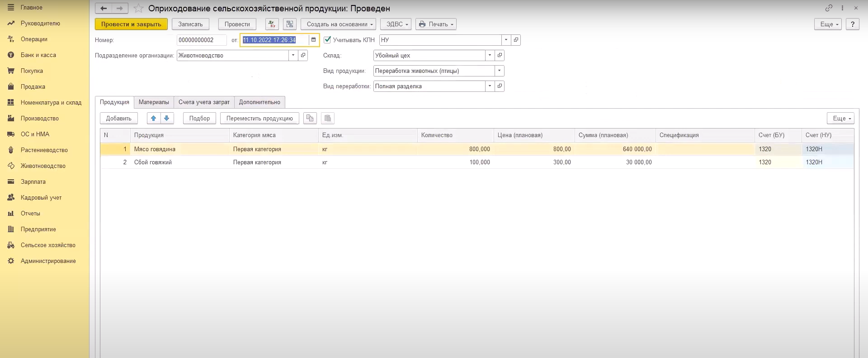Expand the Склад dropdown list
This screenshot has width=868, height=358.
[490, 55]
